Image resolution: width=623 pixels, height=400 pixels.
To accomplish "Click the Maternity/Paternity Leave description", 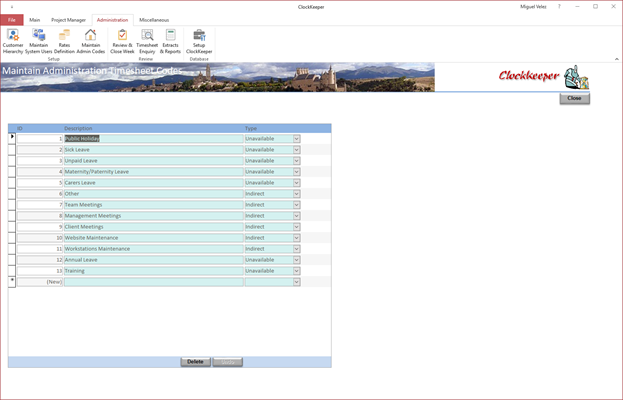I will pyautogui.click(x=154, y=172).
